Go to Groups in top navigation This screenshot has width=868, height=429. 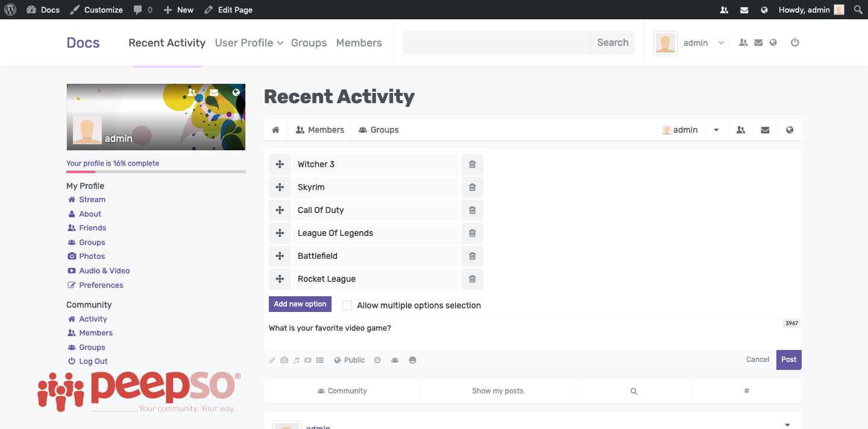pyautogui.click(x=309, y=43)
